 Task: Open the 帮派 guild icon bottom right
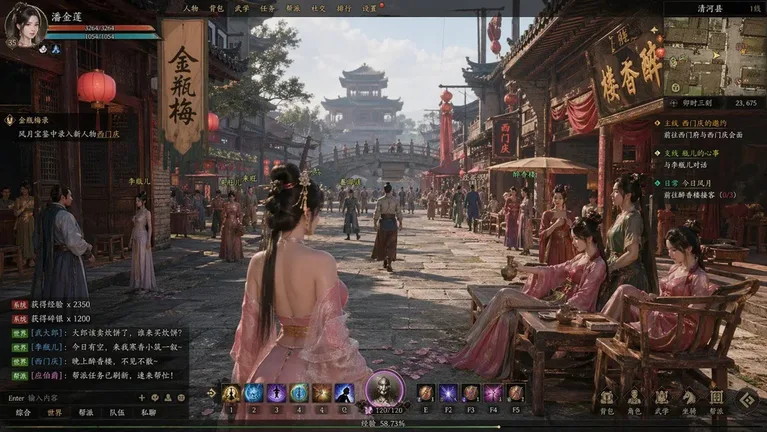tap(717, 402)
